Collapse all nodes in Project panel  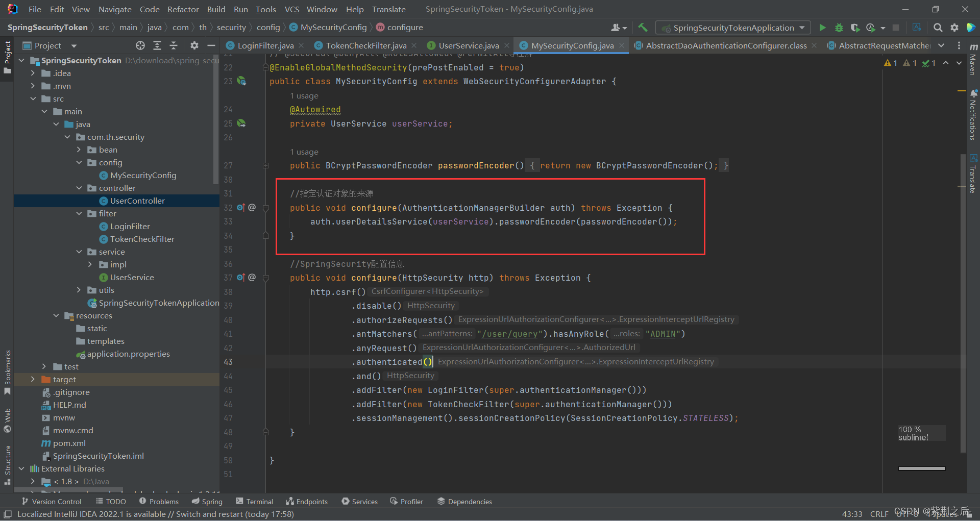(x=174, y=45)
